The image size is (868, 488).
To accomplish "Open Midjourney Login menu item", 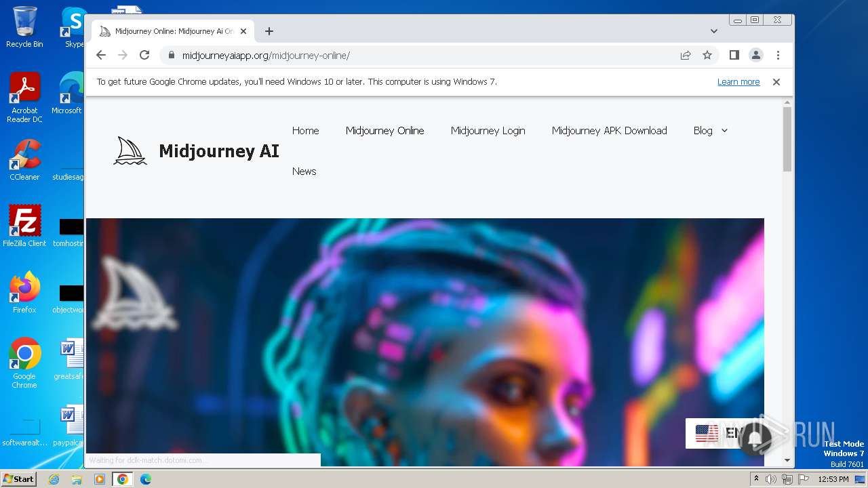I will (x=488, y=131).
